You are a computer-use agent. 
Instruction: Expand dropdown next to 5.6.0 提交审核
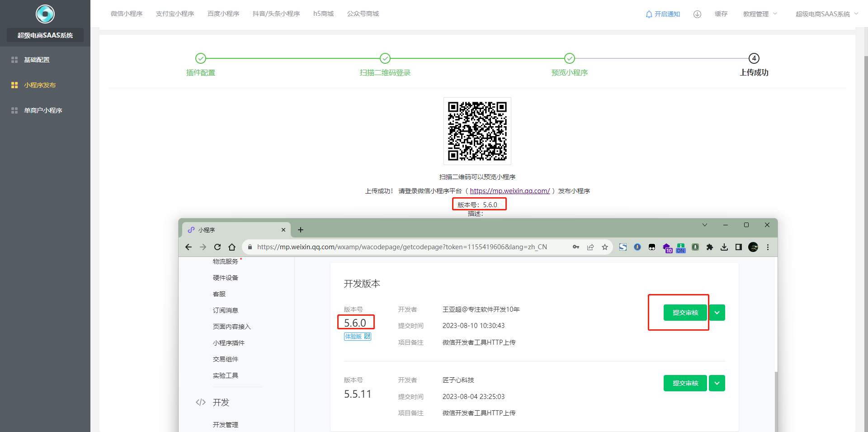click(717, 313)
